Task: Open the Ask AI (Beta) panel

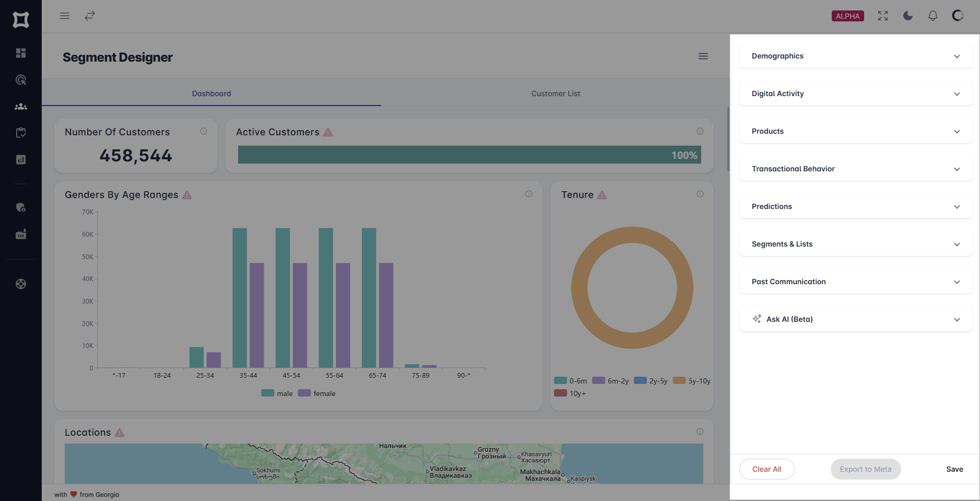Action: coord(855,319)
